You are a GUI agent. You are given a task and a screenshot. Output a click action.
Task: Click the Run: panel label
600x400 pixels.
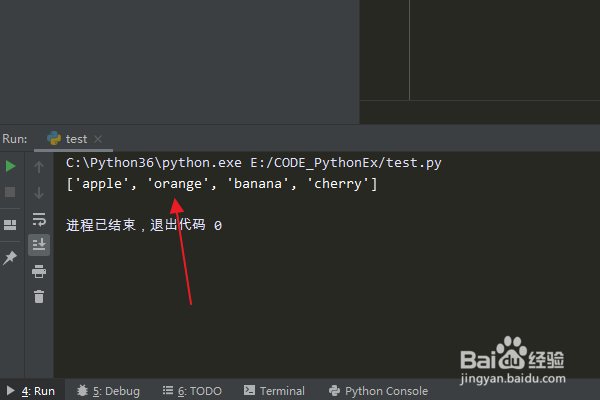15,139
